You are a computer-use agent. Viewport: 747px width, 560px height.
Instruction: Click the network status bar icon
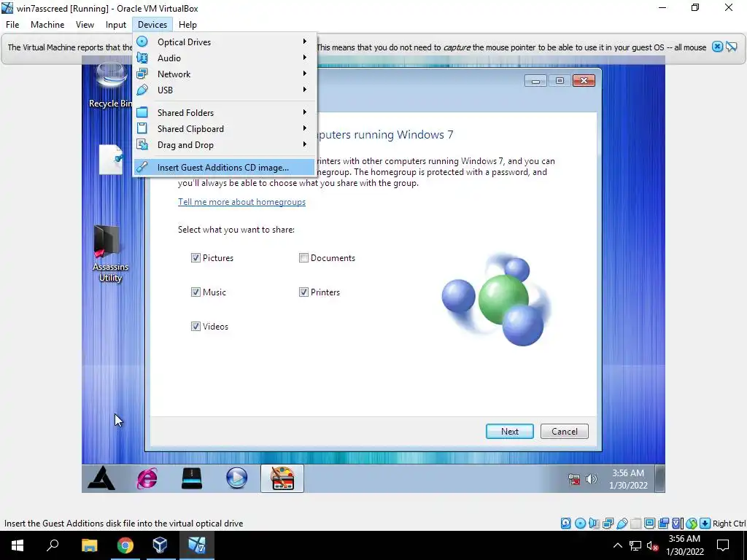click(x=608, y=524)
